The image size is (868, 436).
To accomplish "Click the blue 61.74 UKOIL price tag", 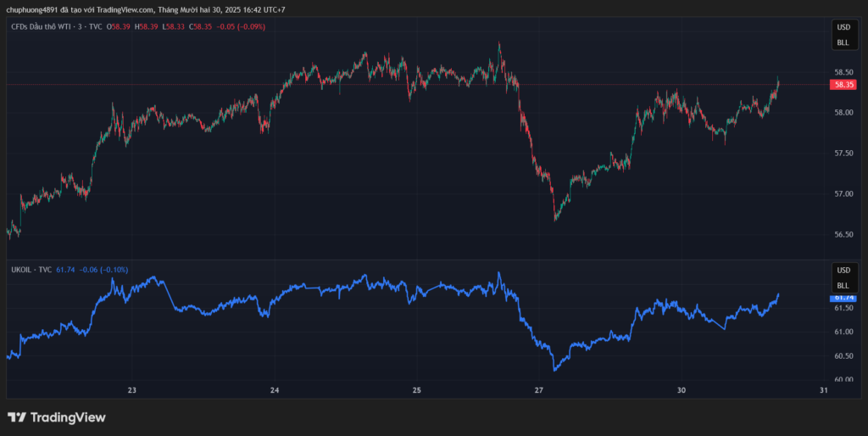I will [x=843, y=298].
